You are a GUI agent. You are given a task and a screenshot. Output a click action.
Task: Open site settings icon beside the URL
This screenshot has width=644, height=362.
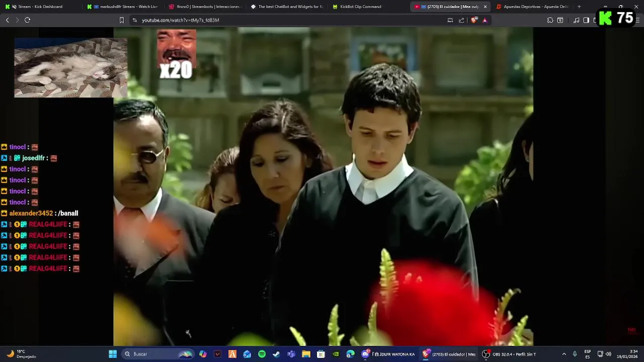135,20
